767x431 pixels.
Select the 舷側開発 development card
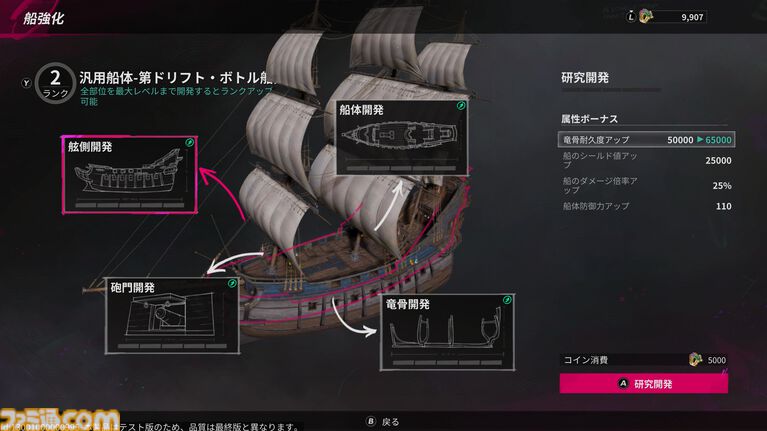130,175
